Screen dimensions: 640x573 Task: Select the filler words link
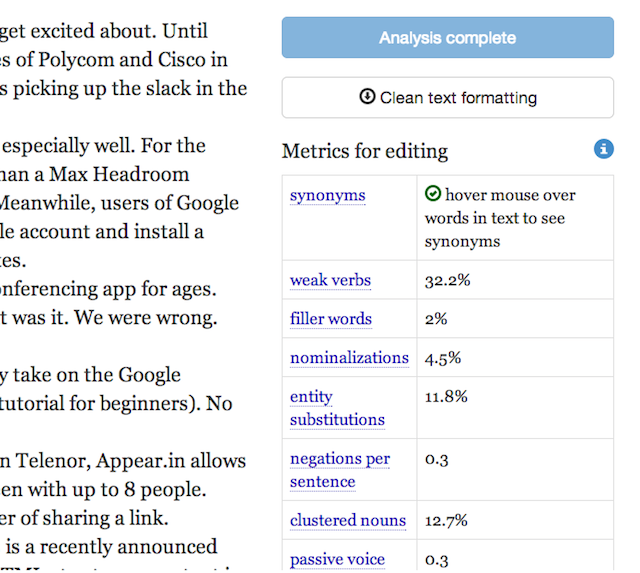(x=330, y=319)
